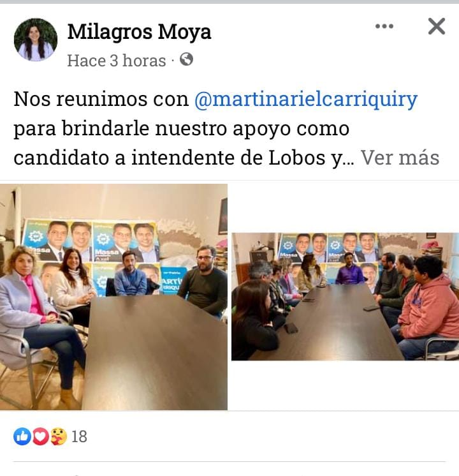The height and width of the screenshot is (476, 459).
Task: Close the post with the X icon
Action: [x=437, y=26]
